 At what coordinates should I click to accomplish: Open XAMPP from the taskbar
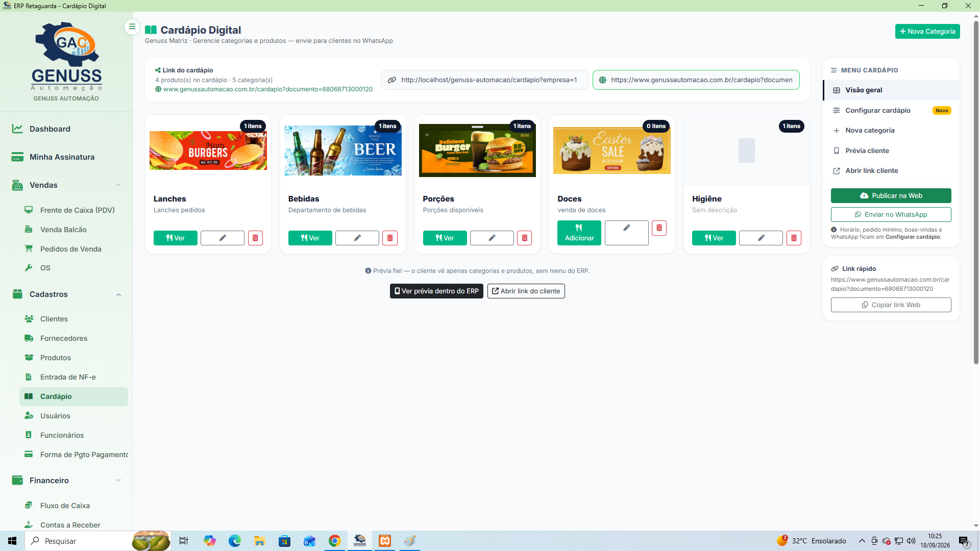pyautogui.click(x=385, y=541)
